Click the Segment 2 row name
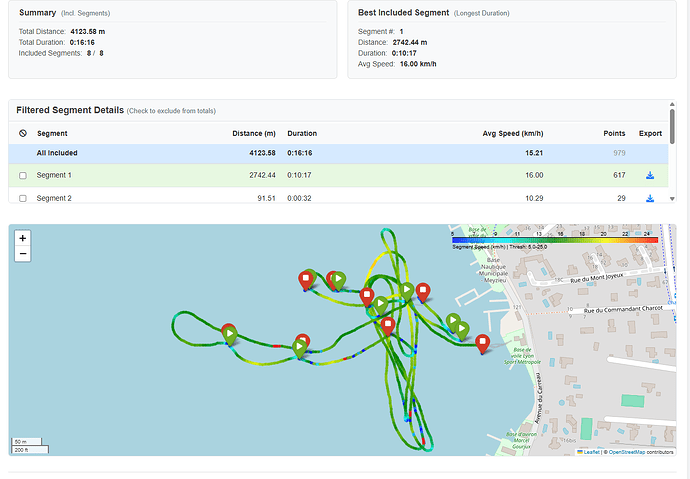690x479 pixels. [54, 198]
